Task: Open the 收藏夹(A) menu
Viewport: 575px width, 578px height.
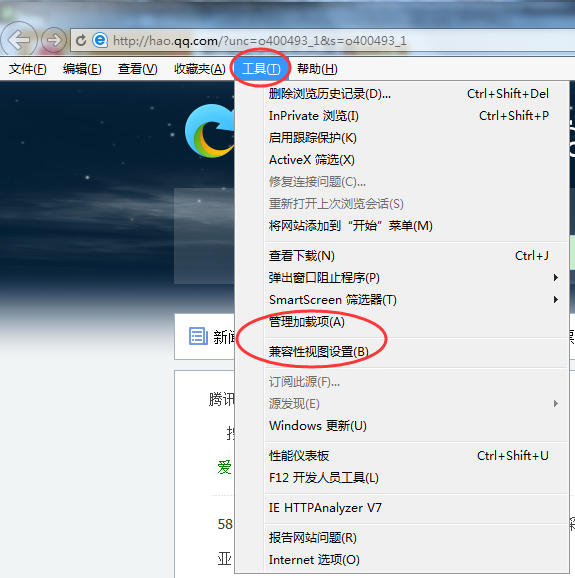Action: click(x=199, y=69)
